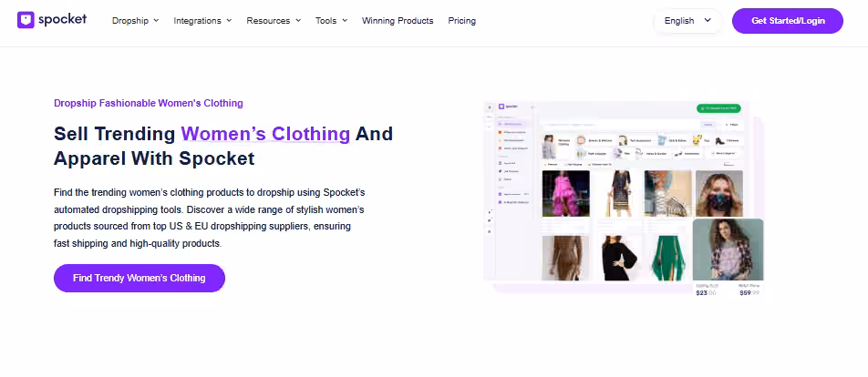868x377 pixels.
Task: Click Find Trendy Women's Clothing button
Action: pyautogui.click(x=139, y=278)
